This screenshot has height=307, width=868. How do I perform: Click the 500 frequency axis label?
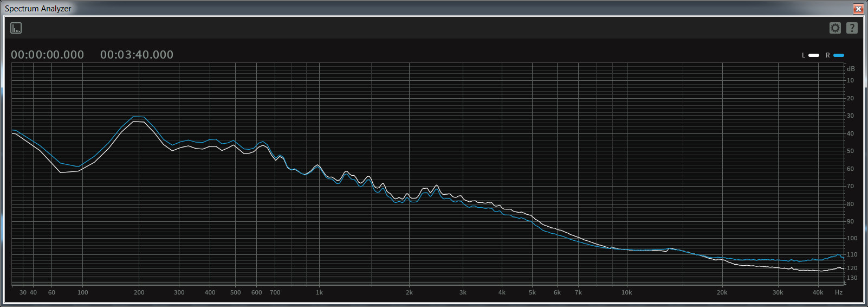(x=235, y=292)
